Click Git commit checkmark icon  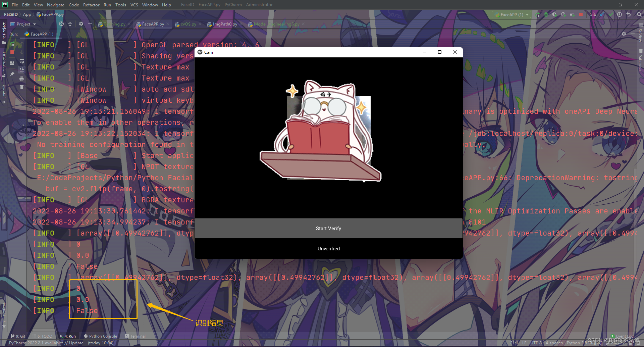[x=611, y=14]
